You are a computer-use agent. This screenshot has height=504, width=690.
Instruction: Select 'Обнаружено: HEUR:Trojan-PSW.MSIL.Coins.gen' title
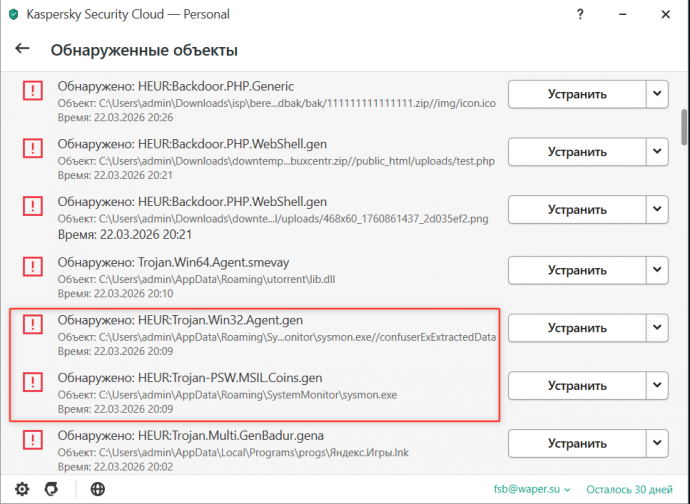pos(190,378)
